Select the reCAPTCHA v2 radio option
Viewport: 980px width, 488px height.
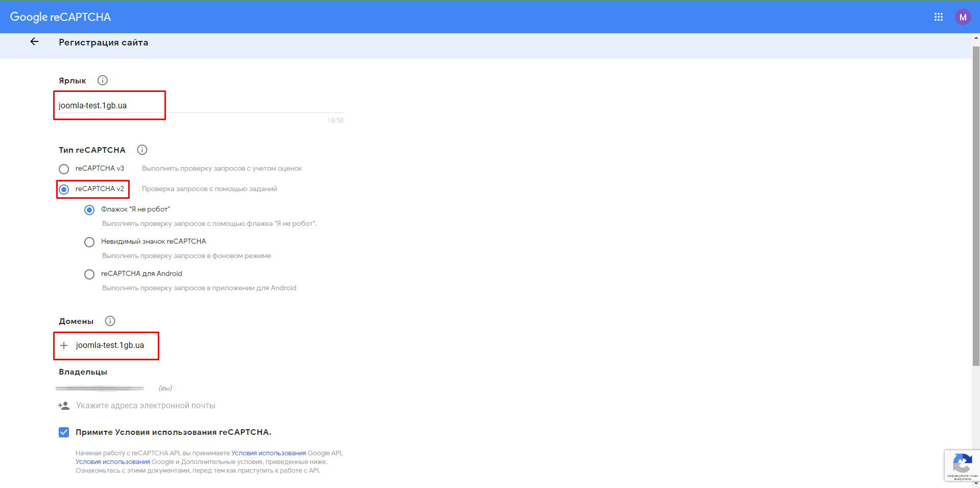tap(64, 190)
